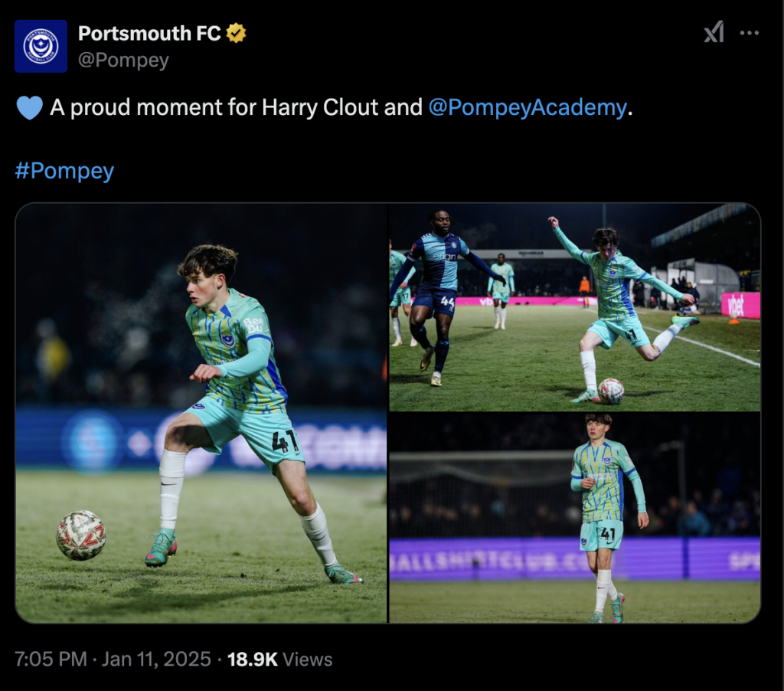View the 18.9K Views analytics

coord(280,659)
